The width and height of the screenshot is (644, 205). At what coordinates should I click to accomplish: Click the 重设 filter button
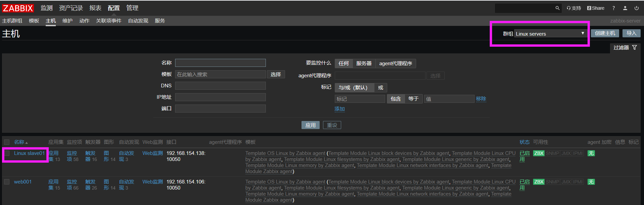(x=332, y=125)
